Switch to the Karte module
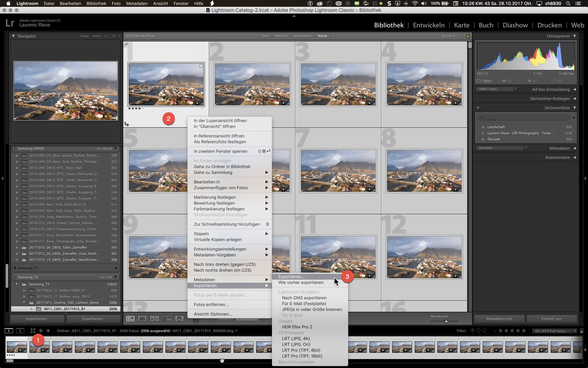The image size is (588, 368). [462, 25]
